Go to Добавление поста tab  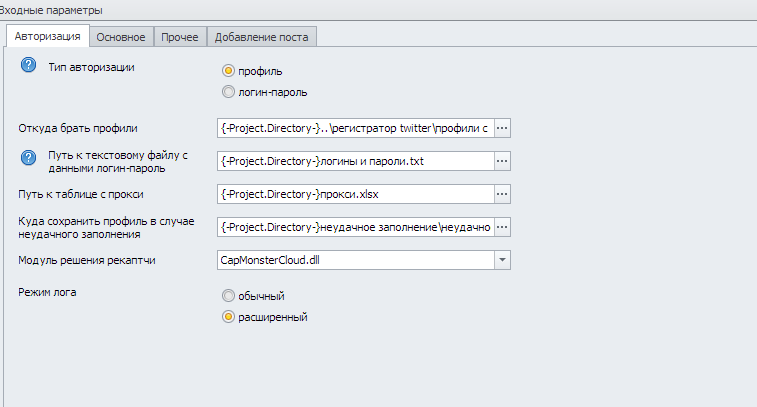(262, 37)
